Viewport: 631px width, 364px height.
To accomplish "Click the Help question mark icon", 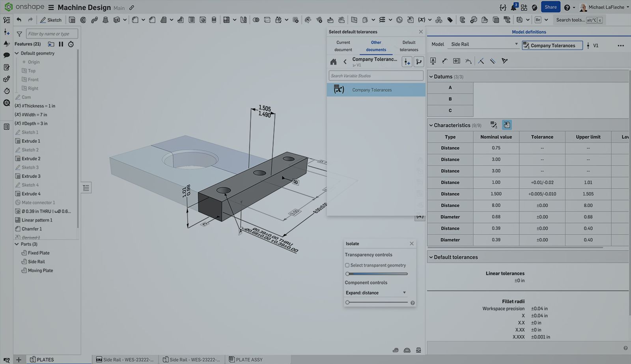I will pos(567,7).
